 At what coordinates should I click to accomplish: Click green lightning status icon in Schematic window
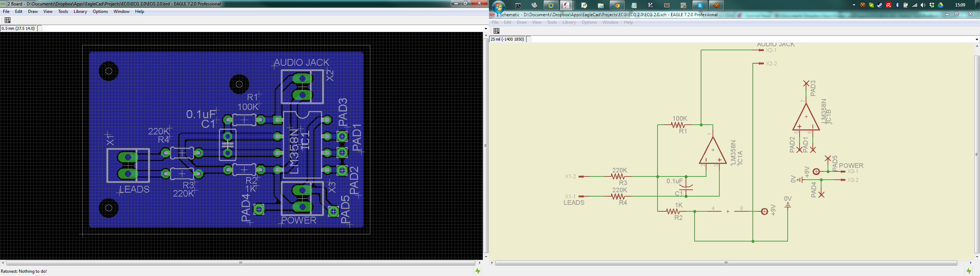click(968, 271)
